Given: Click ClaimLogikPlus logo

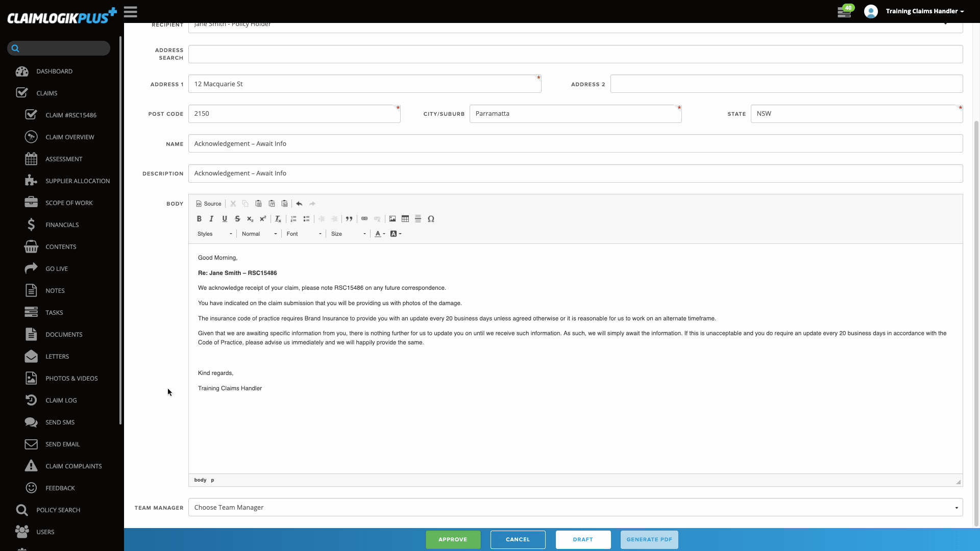Looking at the screenshot, I should click(x=62, y=16).
